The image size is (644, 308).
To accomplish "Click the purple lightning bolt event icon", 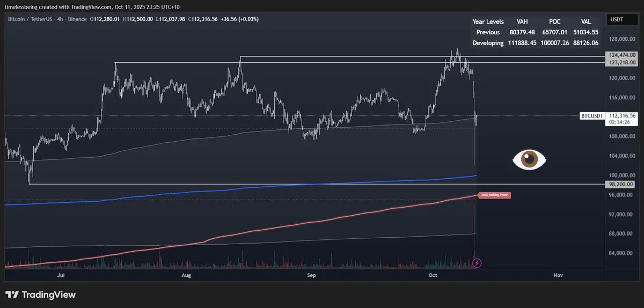I will tap(477, 263).
